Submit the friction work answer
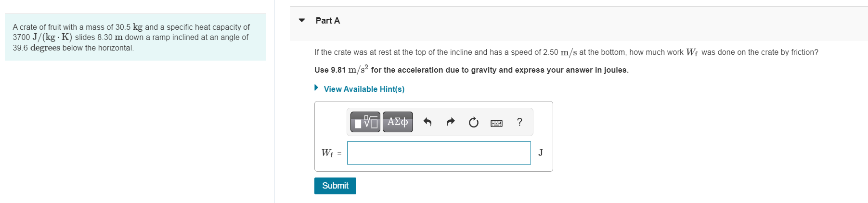The image size is (868, 203). [335, 186]
